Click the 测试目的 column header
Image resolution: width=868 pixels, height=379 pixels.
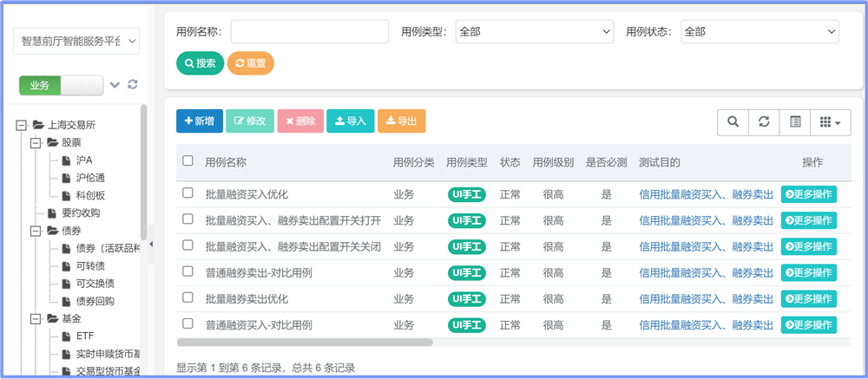660,163
